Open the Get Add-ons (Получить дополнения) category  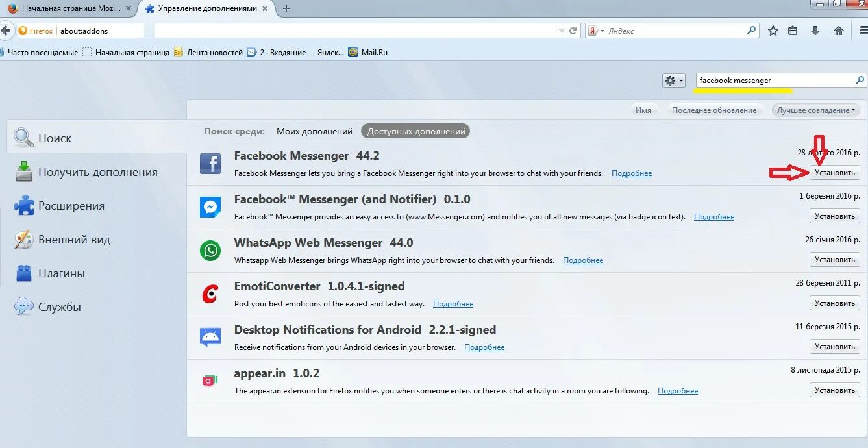(97, 172)
